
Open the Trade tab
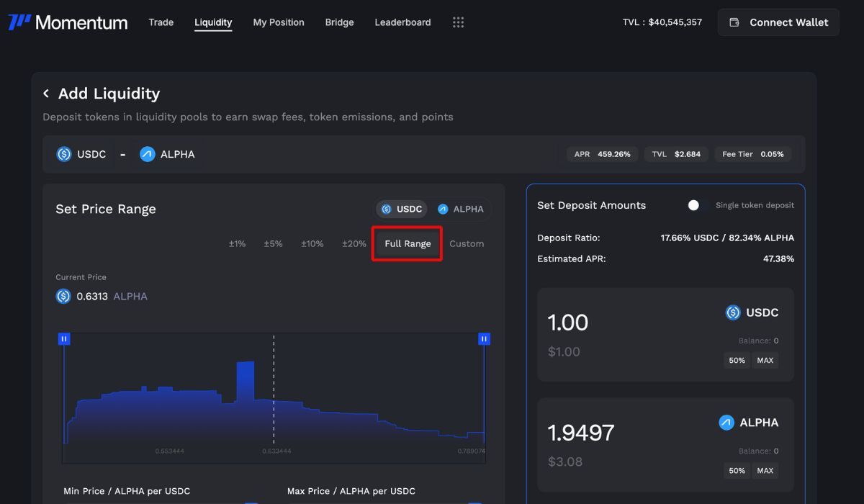click(161, 22)
